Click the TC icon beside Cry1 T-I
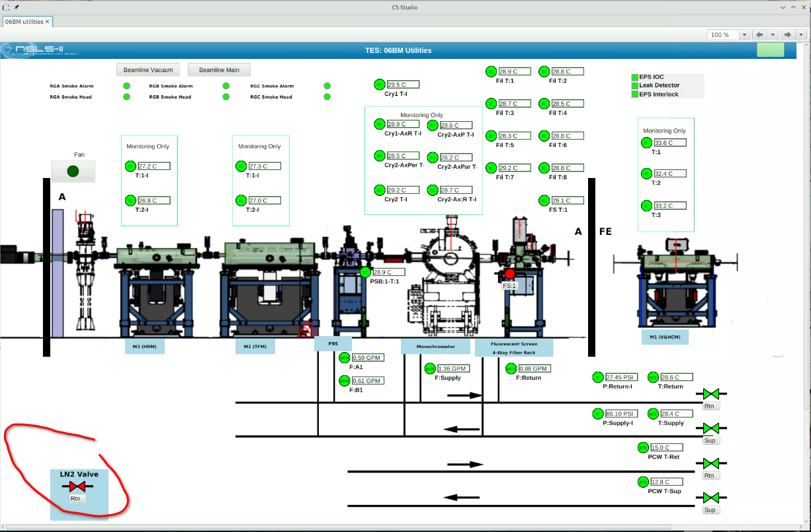 (379, 84)
